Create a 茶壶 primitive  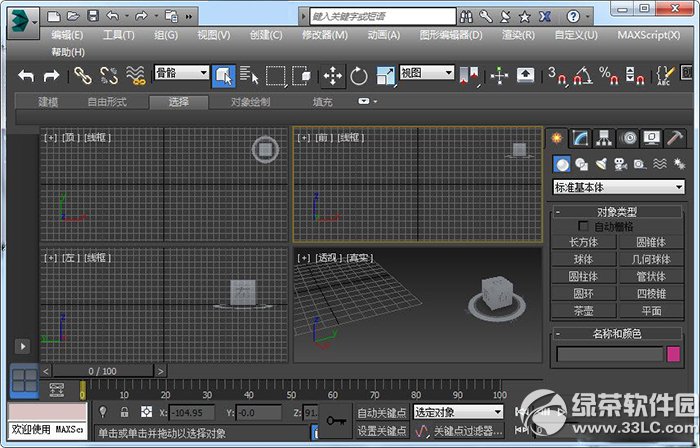[x=584, y=310]
